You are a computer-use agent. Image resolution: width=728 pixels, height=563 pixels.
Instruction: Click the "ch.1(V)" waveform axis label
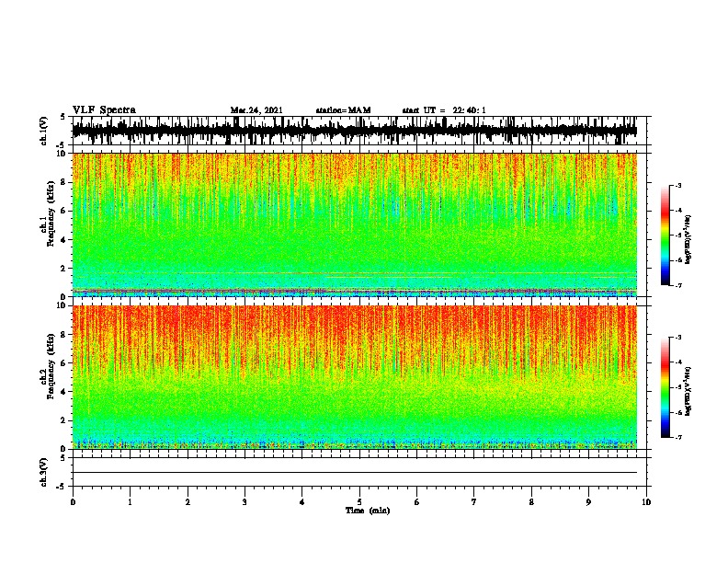(x=44, y=131)
